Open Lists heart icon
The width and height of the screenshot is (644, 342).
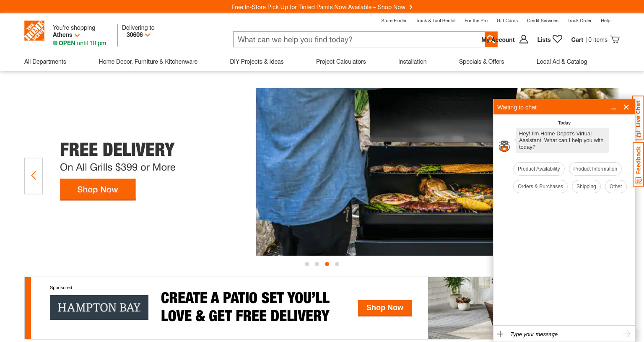click(x=557, y=39)
